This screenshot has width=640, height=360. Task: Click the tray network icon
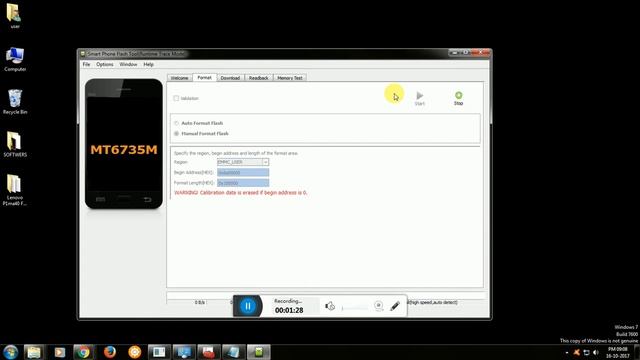(586, 352)
